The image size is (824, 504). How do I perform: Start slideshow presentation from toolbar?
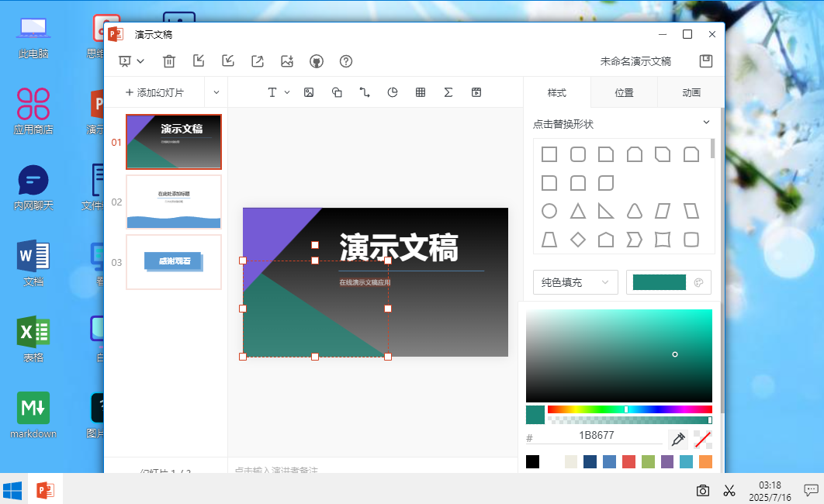125,61
